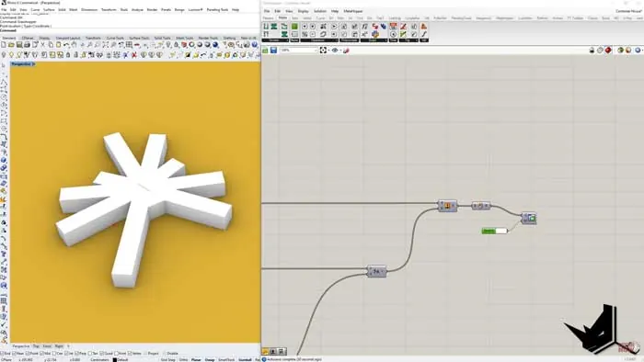Click Grasshopper open file green icon
This screenshot has height=362, width=644.
click(x=265, y=50)
